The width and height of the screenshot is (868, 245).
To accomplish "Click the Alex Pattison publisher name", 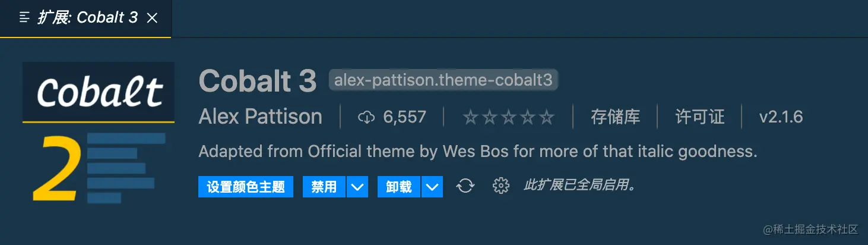I will (x=260, y=117).
